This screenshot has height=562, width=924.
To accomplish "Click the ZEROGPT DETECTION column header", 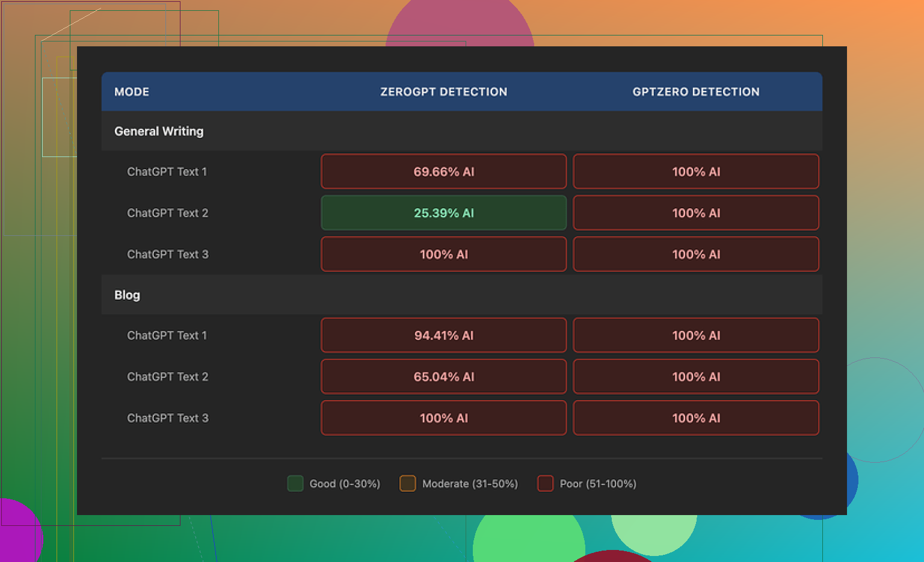I will pyautogui.click(x=443, y=92).
